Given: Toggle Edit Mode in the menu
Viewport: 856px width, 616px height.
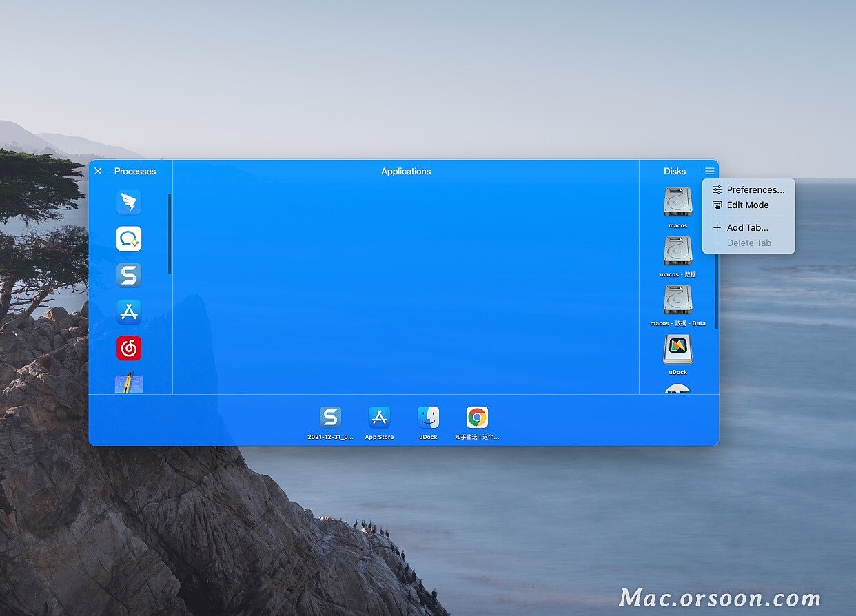Looking at the screenshot, I should pos(748,205).
